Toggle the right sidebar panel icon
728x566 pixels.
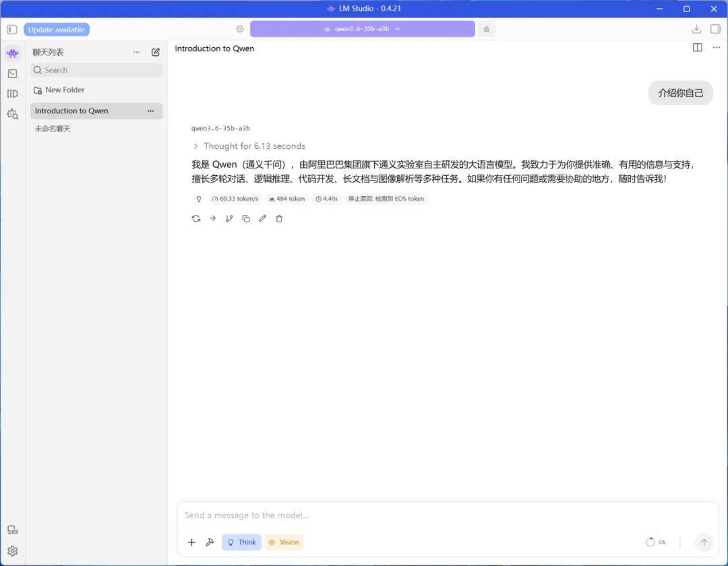[x=715, y=29]
